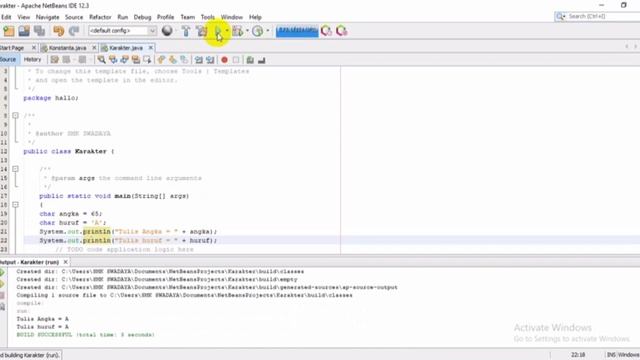Click Next Bookmark icon
This screenshot has height=360, width=640.
[x=173, y=60]
